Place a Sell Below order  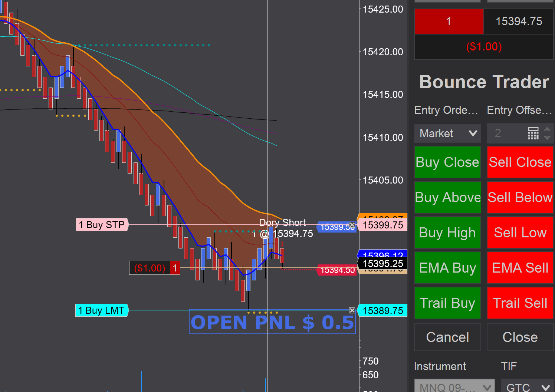(x=520, y=197)
